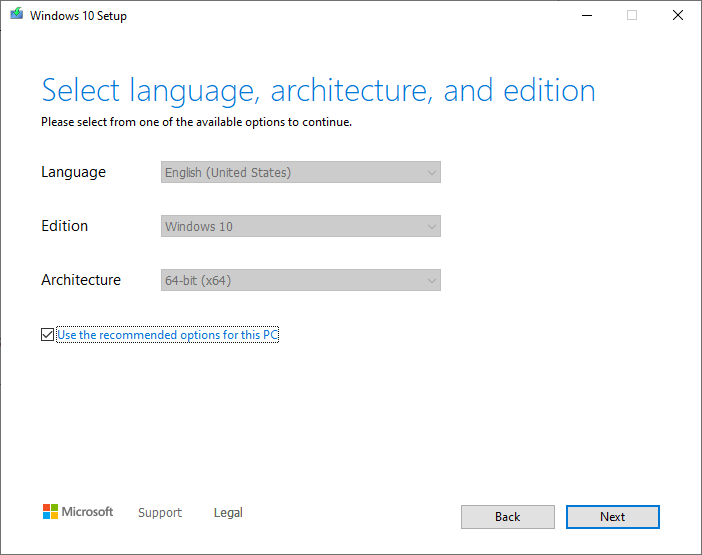
Task: Open the 64-bit (x64) architecture dropdown
Action: coord(301,280)
